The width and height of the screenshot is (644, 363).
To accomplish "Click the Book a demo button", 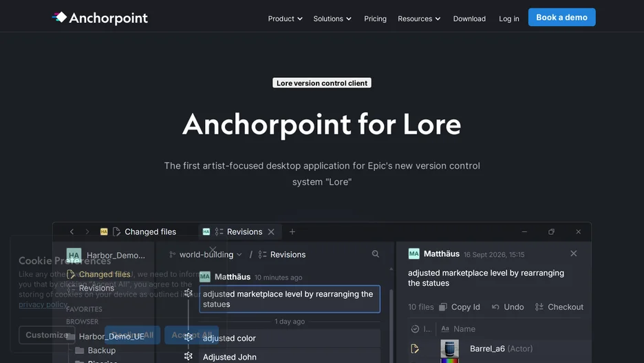I will pyautogui.click(x=561, y=17).
